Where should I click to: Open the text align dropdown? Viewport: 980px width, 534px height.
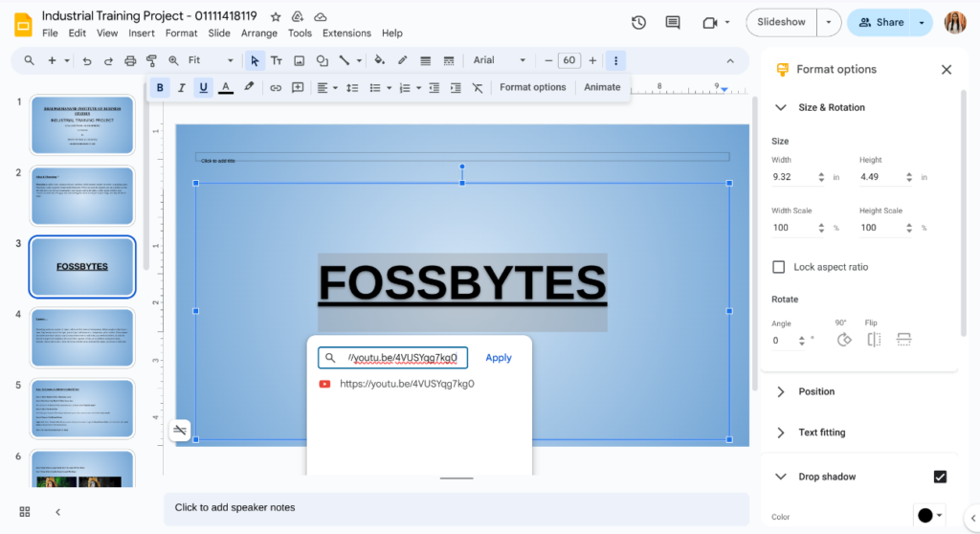[327, 87]
